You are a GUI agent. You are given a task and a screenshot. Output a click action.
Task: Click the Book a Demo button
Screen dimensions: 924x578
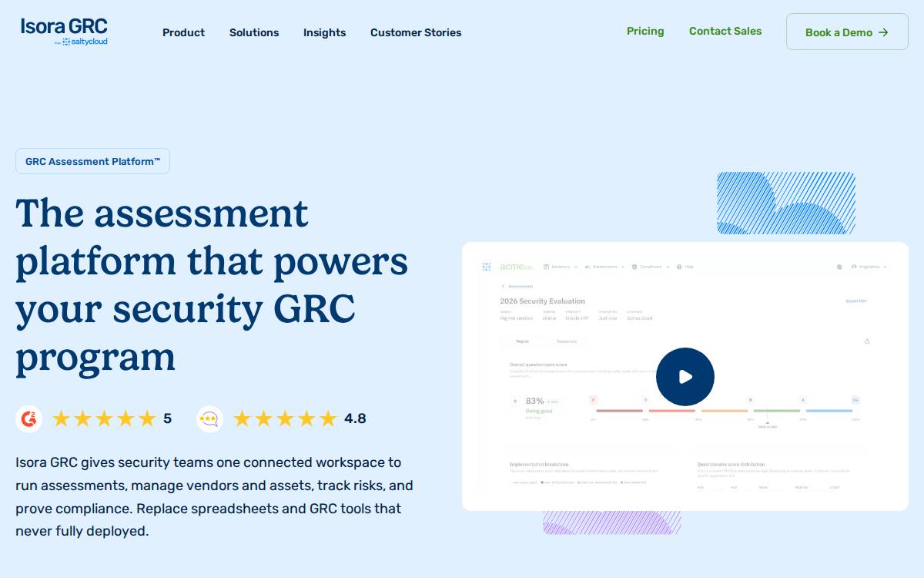point(847,32)
